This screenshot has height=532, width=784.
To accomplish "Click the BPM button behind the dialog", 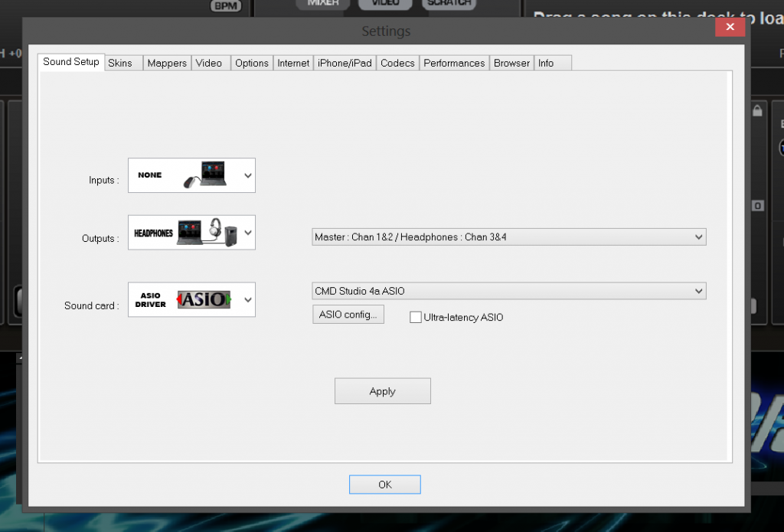I will click(x=226, y=6).
